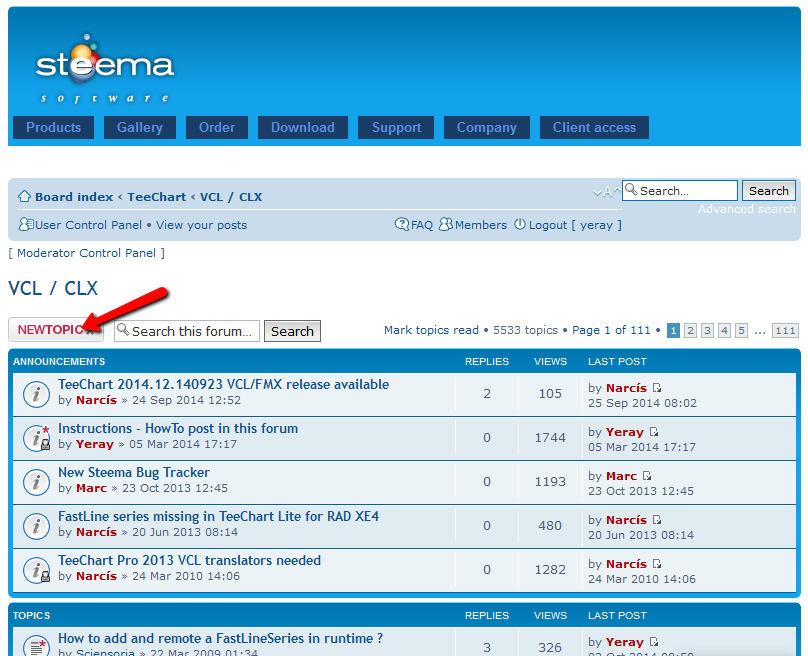Go to last page 111
This screenshot has width=808, height=656.
[785, 330]
